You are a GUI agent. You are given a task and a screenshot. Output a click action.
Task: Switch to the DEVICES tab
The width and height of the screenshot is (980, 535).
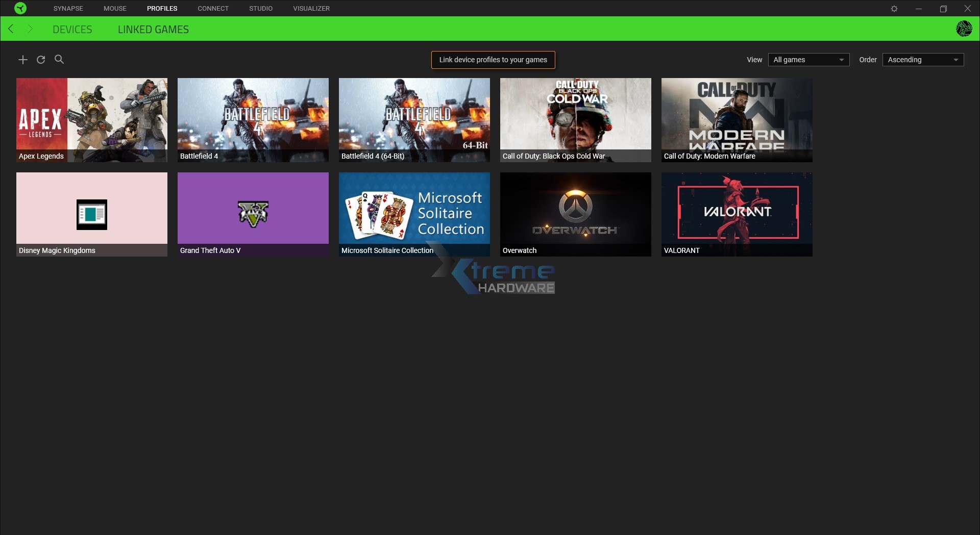click(72, 29)
